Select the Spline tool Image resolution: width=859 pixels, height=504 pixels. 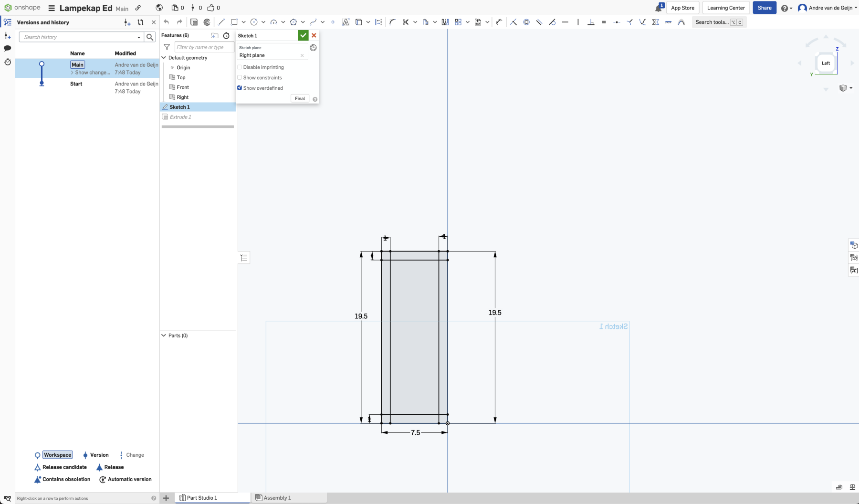click(313, 22)
